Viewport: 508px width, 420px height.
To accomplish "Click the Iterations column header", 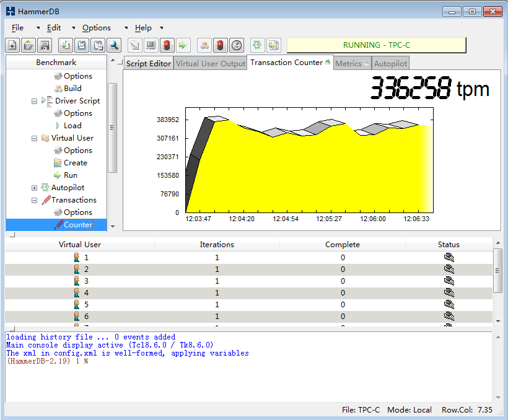I will pyautogui.click(x=217, y=245).
